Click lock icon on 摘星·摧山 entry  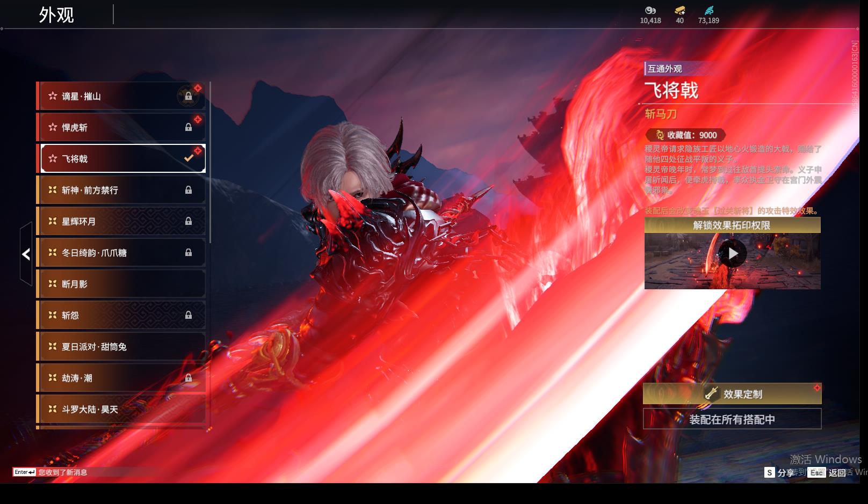point(188,97)
